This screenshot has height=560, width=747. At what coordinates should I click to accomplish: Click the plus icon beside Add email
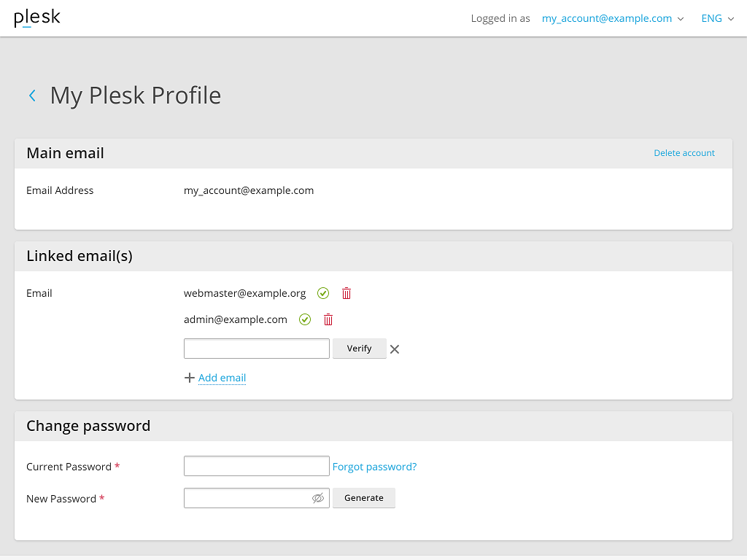pos(189,378)
